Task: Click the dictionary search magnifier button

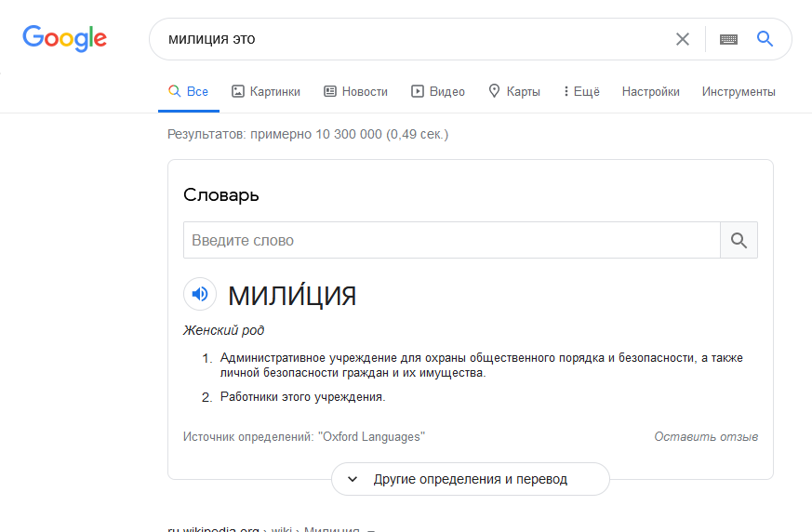Action: pos(739,240)
